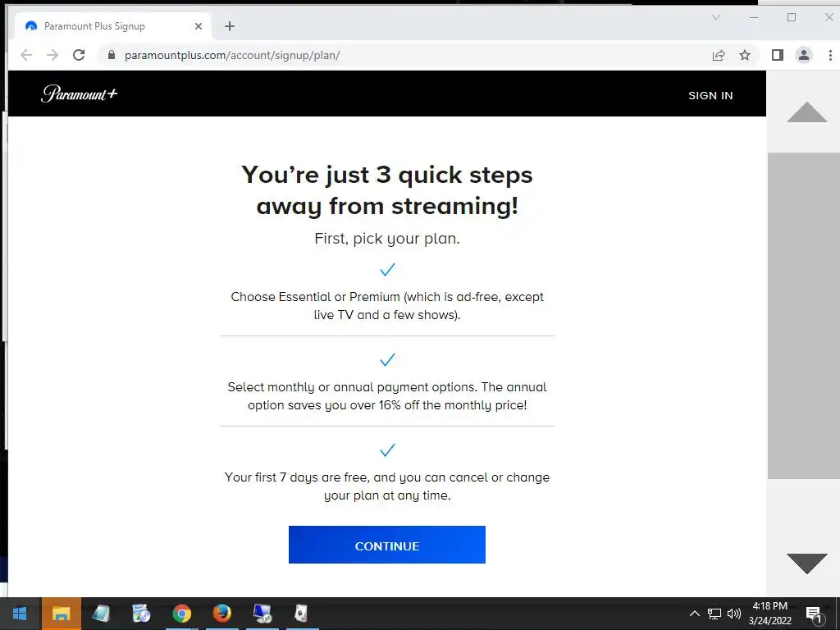Viewport: 840px width, 630px height.
Task: Close the Paramount Plus Signup tab
Action: pos(199,25)
